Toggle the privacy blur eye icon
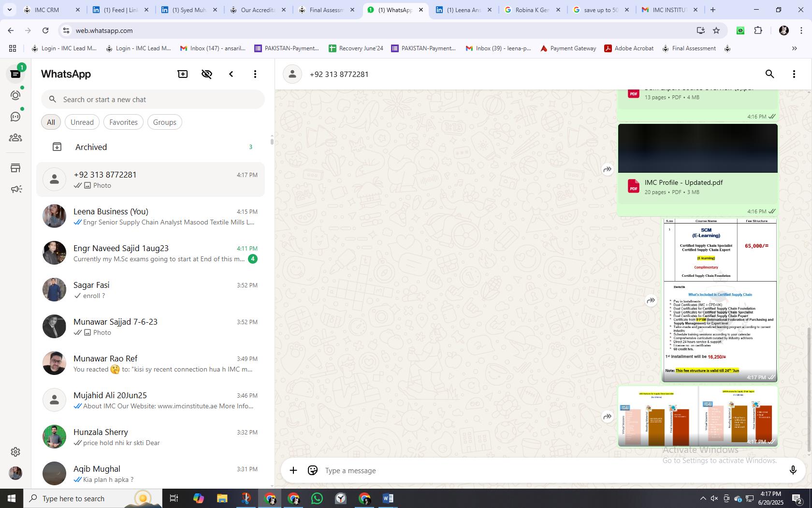 (x=207, y=74)
